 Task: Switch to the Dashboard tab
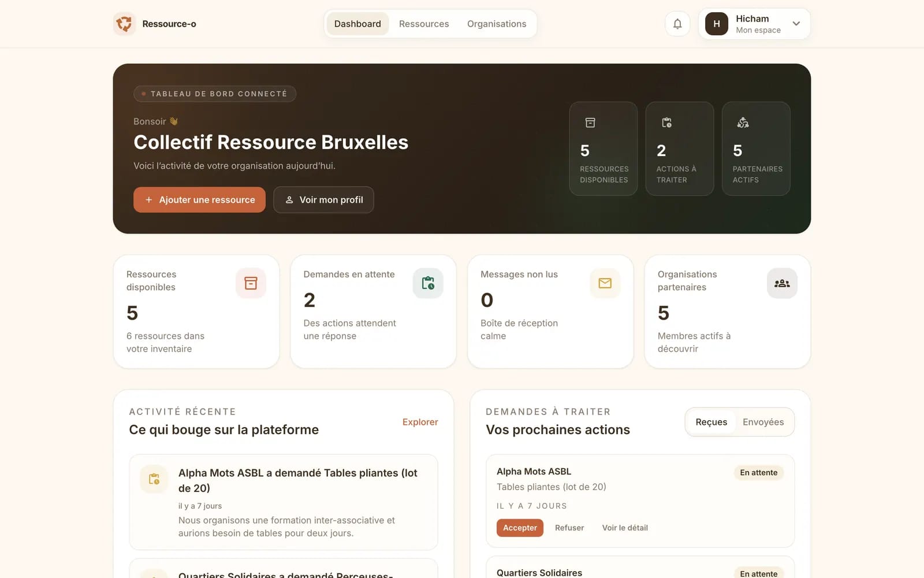tap(357, 24)
